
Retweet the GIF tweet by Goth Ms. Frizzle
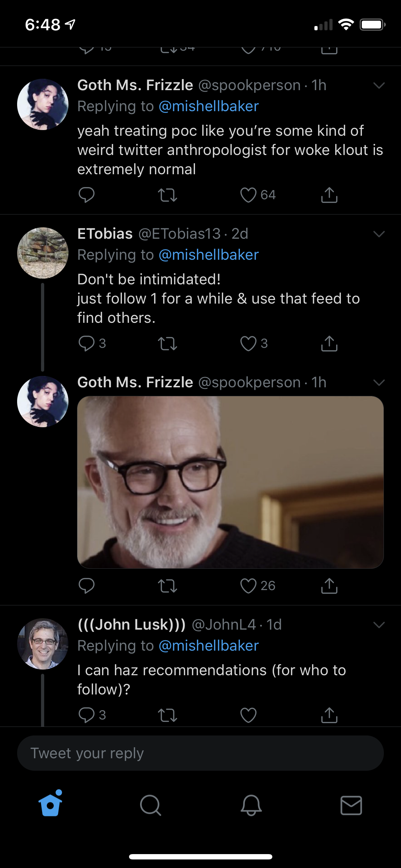click(x=167, y=586)
